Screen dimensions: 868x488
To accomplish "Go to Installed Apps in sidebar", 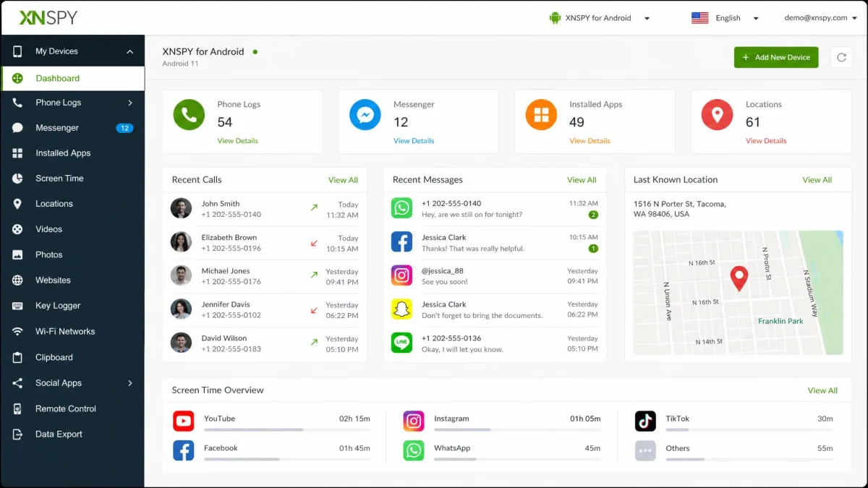I will pyautogui.click(x=72, y=153).
